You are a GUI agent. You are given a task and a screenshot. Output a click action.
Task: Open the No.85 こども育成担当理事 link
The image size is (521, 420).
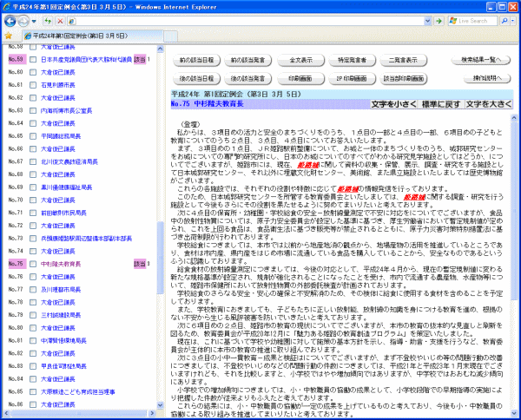pos(78,392)
